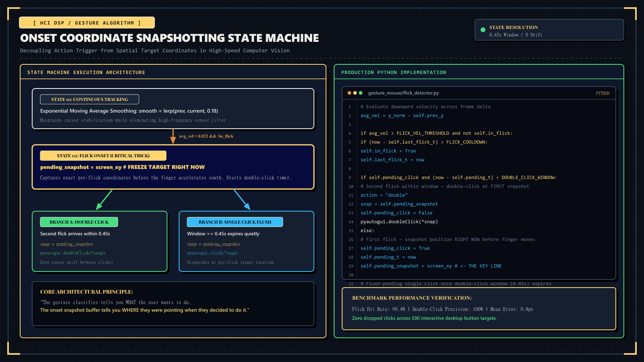Click pyautogui.click(*snap) in Branch B
Viewport: 644px width, 362px height.
[213, 253]
